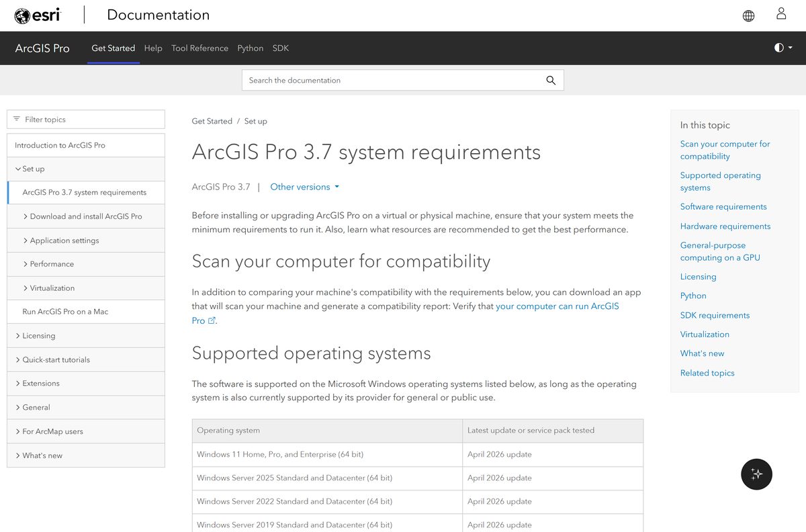Image resolution: width=806 pixels, height=532 pixels.
Task: Jump to Software requirements
Action: coord(723,207)
